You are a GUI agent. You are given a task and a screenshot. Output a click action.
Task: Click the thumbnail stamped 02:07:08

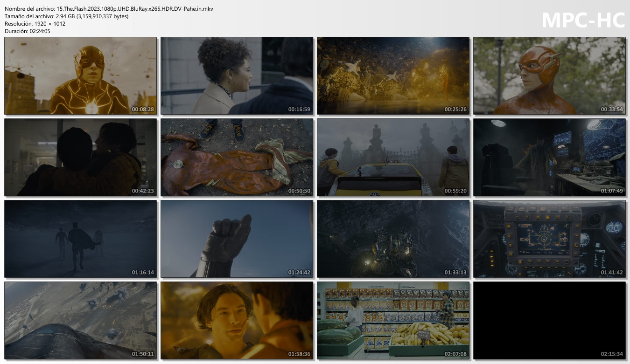point(393,321)
